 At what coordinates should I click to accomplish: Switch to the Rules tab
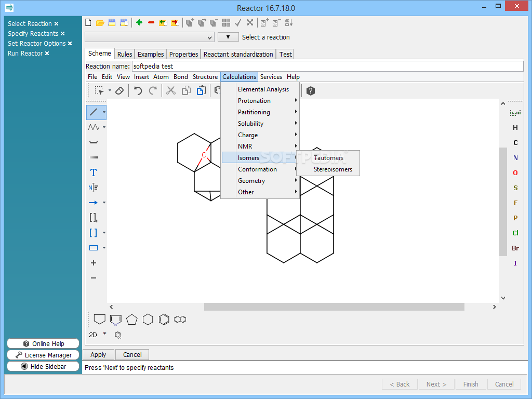(x=125, y=54)
